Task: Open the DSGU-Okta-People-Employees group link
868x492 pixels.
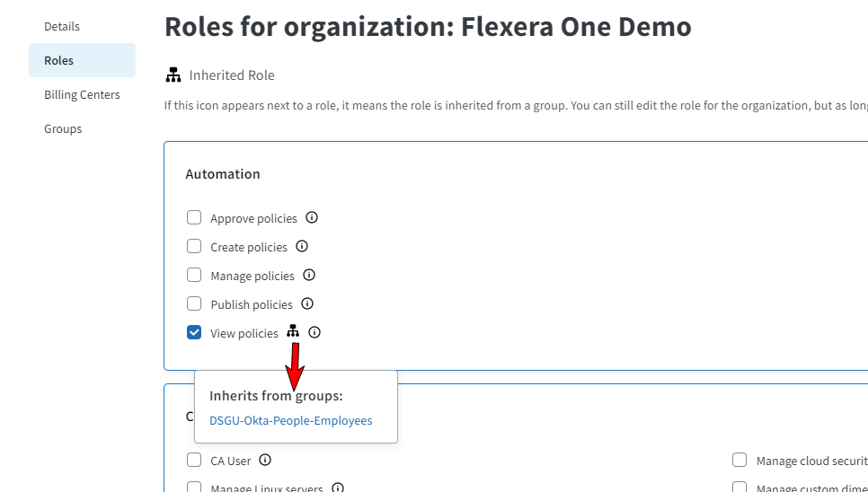Action: pyautogui.click(x=290, y=420)
